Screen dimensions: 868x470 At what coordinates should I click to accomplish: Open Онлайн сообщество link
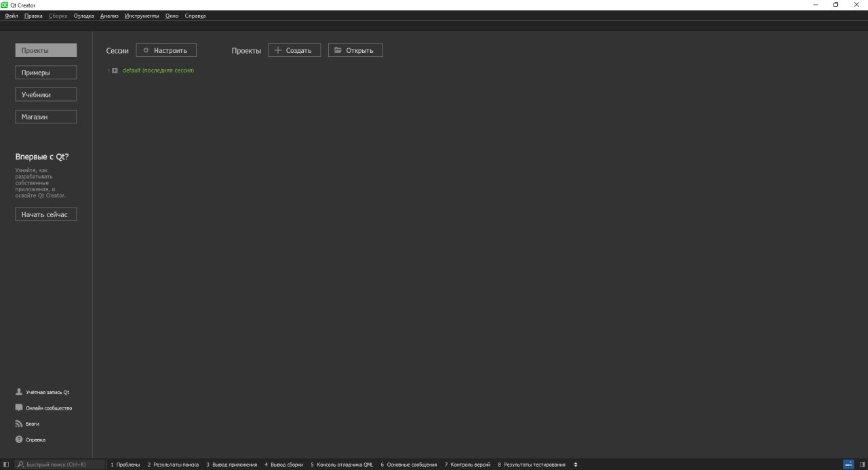coord(49,408)
